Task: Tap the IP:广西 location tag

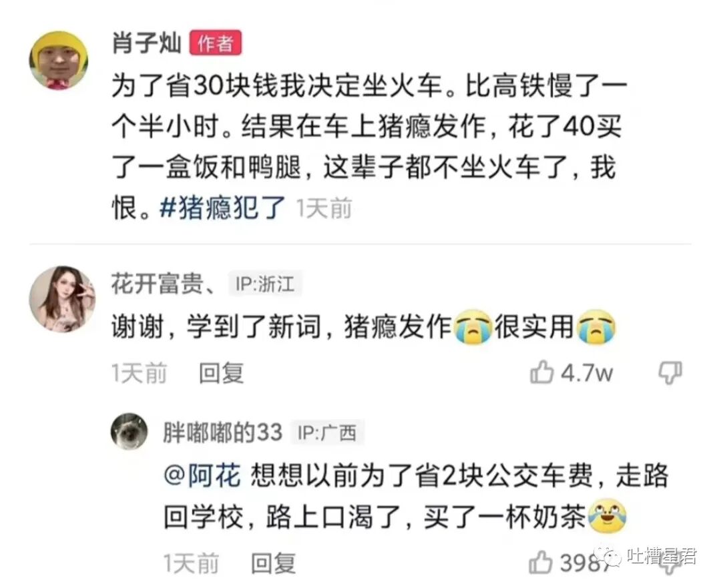Action: tap(327, 432)
